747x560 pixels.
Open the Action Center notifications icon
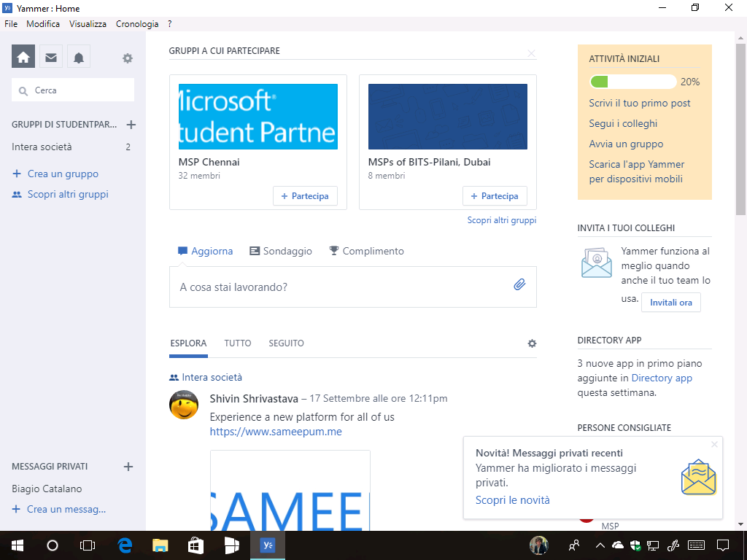click(723, 545)
